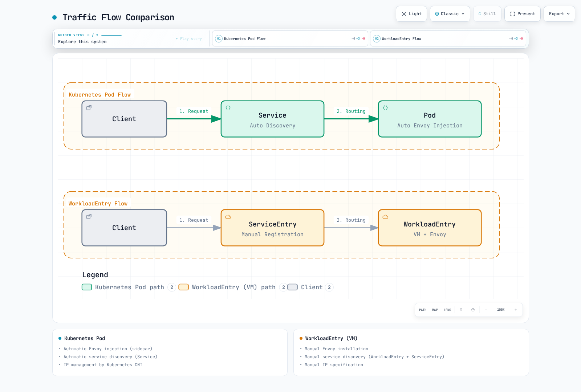Screen dimensions: 581x392
Task: Click the guided views progress bar
Action: [111, 35]
